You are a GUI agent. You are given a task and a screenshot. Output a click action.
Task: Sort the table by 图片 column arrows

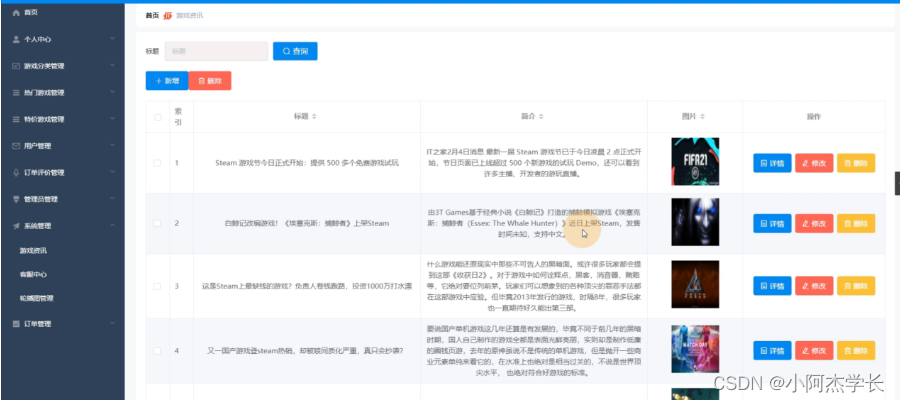click(x=703, y=117)
